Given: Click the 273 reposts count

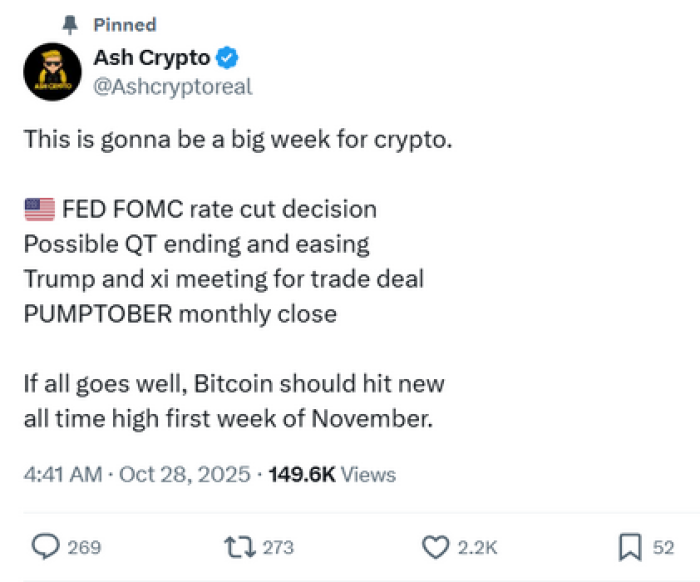Looking at the screenshot, I should coord(277,547).
